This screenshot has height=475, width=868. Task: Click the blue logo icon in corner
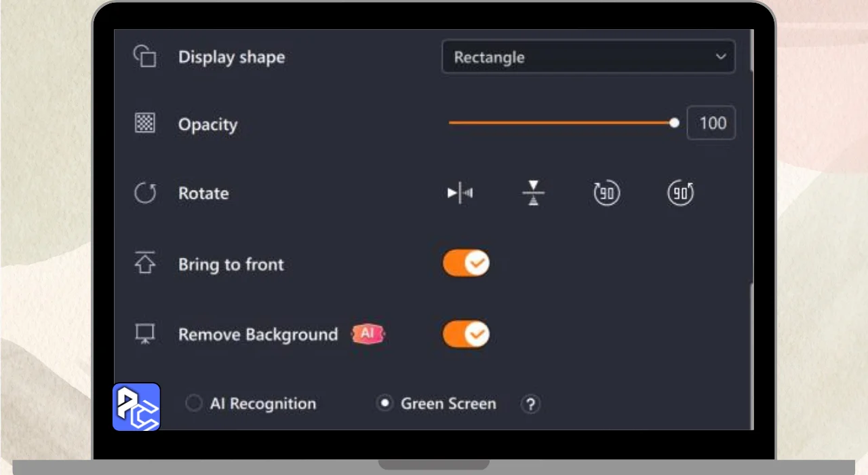coord(136,407)
